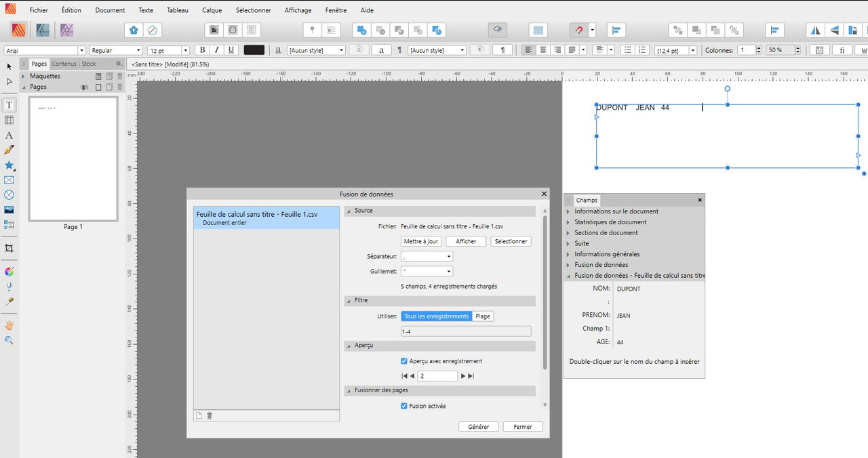Image resolution: width=868 pixels, height=458 pixels.
Task: Select the Place Image tool
Action: point(9,210)
